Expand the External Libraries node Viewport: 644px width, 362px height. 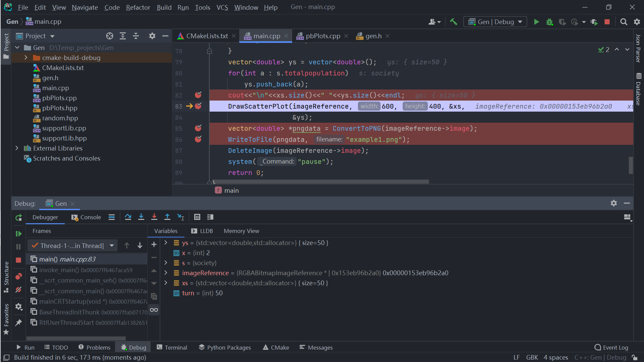tap(17, 148)
